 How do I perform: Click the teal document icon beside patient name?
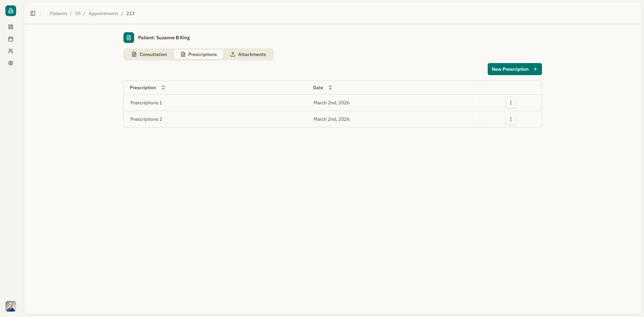(129, 38)
